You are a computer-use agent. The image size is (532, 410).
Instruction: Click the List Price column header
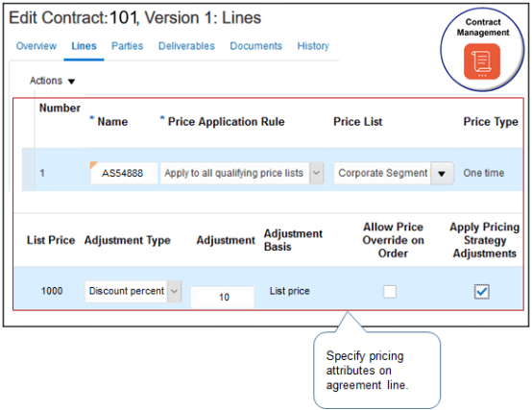(51, 240)
